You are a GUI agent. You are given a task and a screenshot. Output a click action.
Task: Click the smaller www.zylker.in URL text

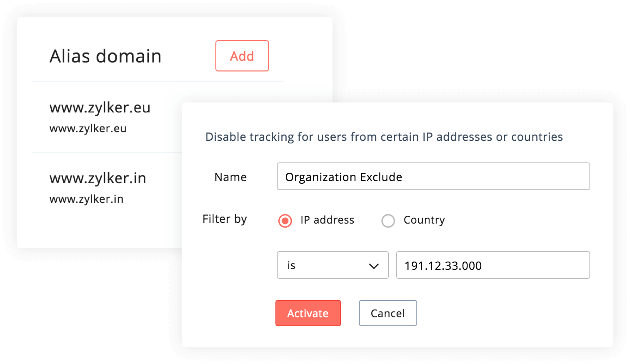point(86,199)
